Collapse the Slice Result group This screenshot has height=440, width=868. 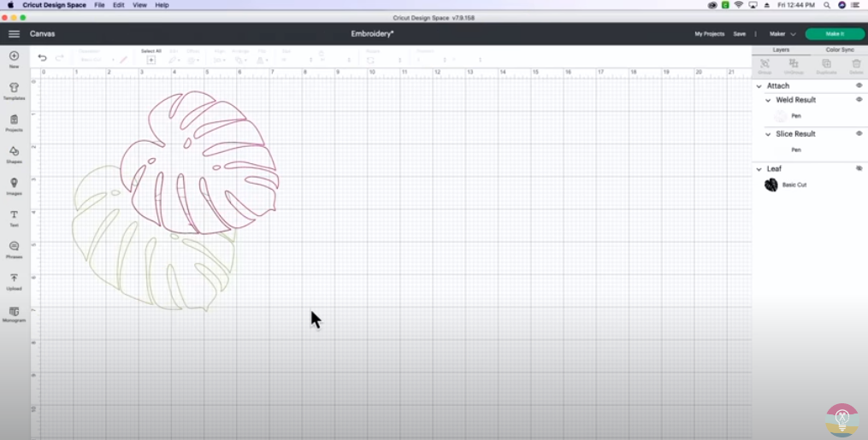pyautogui.click(x=768, y=134)
